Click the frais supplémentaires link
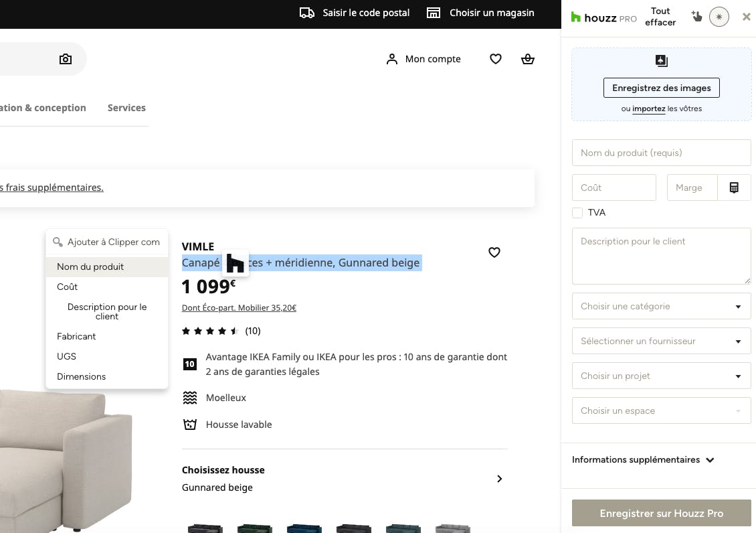This screenshot has width=756, height=533. (52, 187)
